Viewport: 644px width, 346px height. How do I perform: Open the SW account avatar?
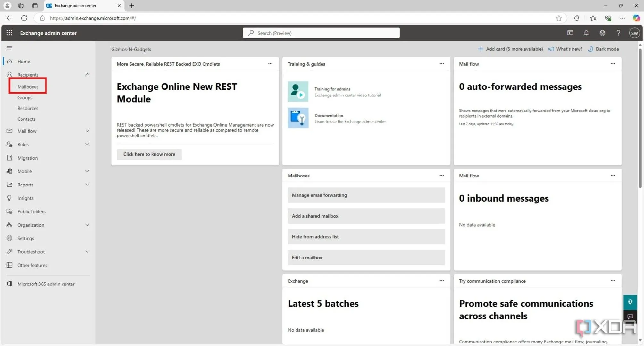click(634, 33)
